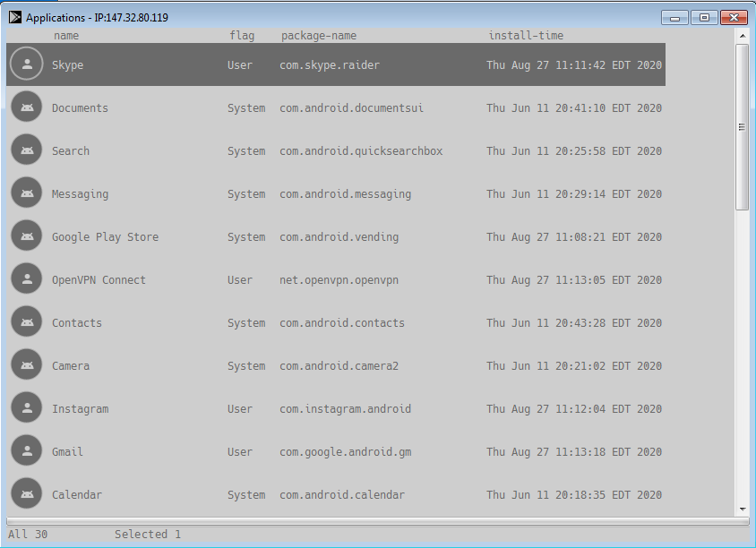Sort by the flag column header
This screenshot has width=756, height=548.
[242, 36]
